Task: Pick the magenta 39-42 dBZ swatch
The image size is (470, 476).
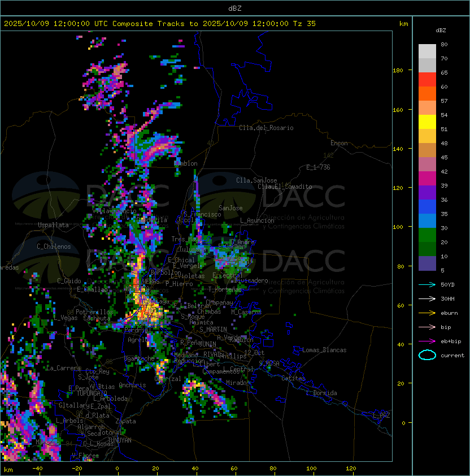Action: pyautogui.click(x=427, y=179)
